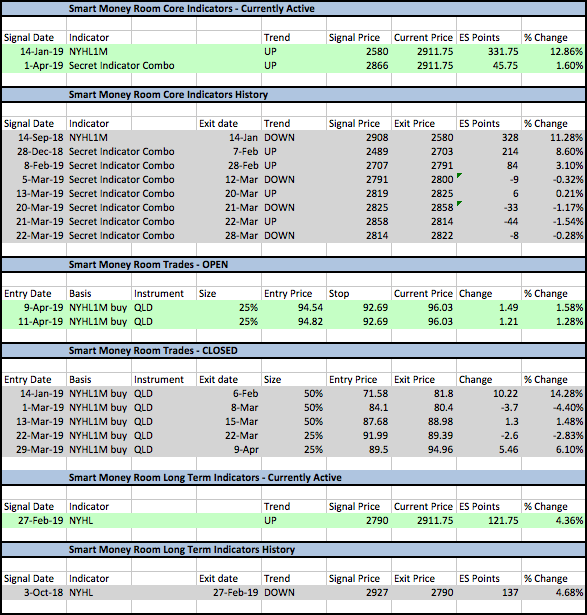Click the 45.75 ES Points cell
The height and width of the screenshot is (615, 587).
coord(505,66)
